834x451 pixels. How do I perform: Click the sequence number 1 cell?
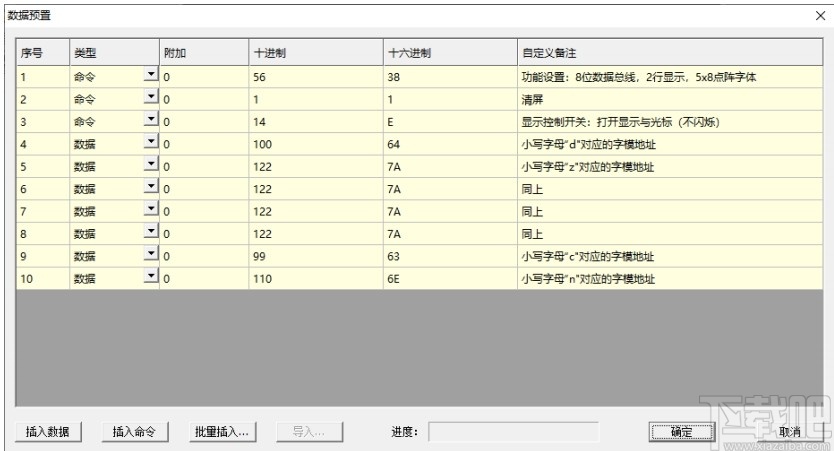tap(43, 77)
